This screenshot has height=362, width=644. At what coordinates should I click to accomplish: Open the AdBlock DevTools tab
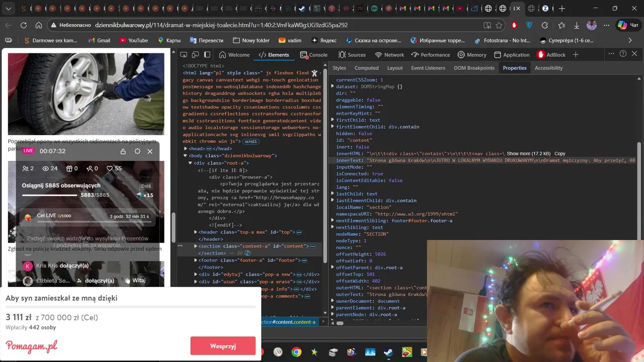[552, 55]
